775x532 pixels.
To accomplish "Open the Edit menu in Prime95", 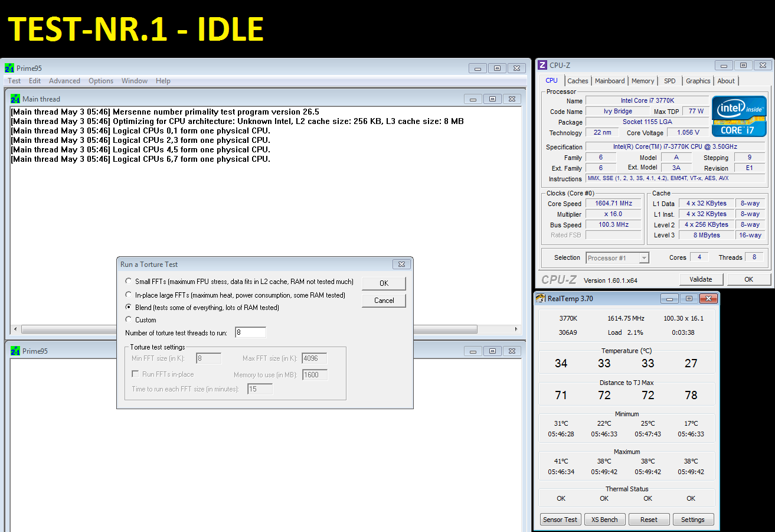I will coord(35,81).
